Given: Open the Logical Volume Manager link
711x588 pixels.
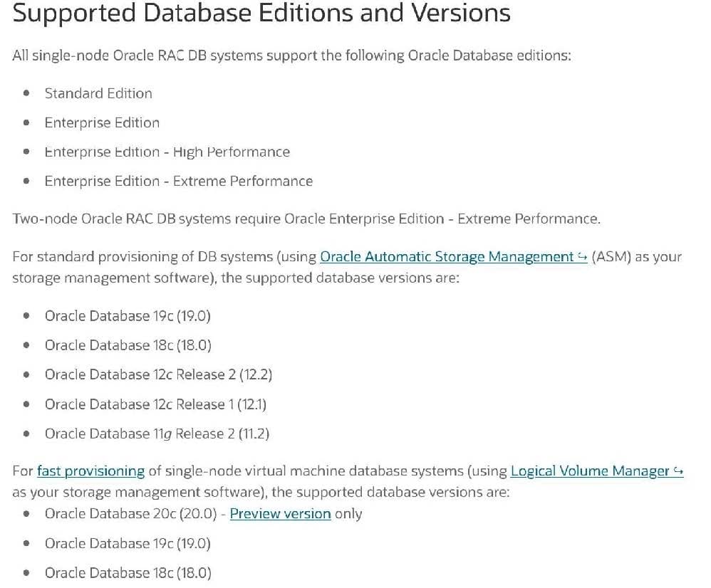Looking at the screenshot, I should [590, 471].
